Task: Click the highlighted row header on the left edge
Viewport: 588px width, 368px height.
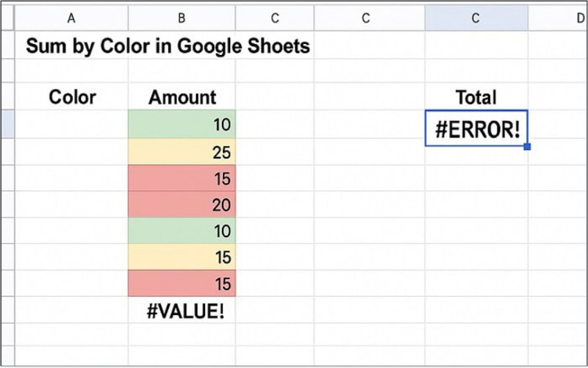Action: [7, 124]
